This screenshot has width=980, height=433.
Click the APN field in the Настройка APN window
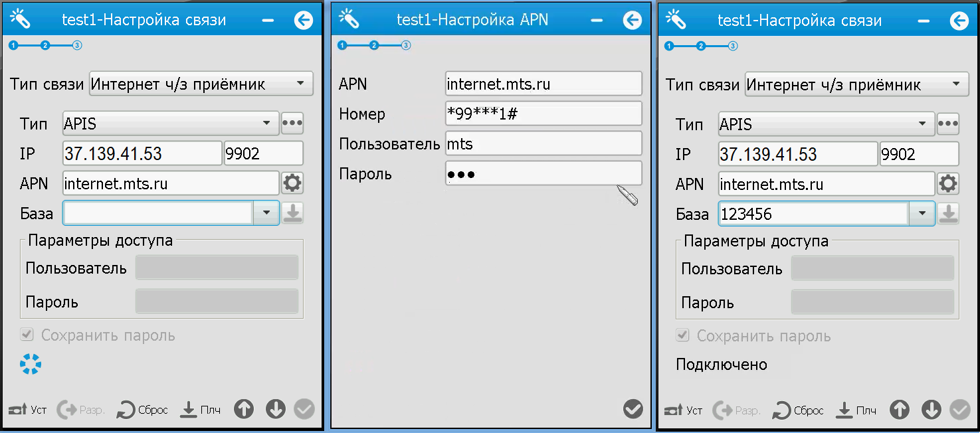point(543,84)
